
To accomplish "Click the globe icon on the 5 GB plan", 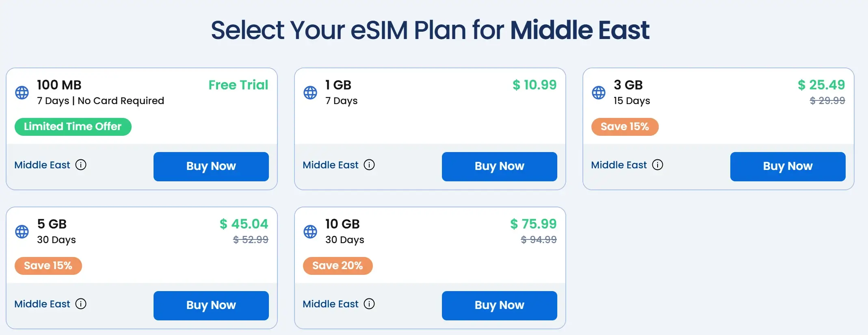I will (22, 232).
